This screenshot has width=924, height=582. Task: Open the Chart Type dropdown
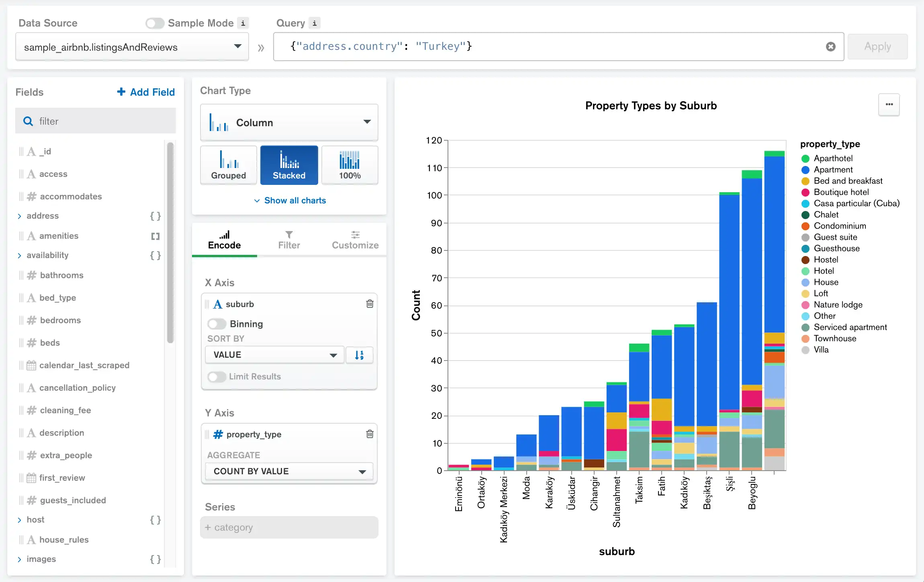click(290, 123)
